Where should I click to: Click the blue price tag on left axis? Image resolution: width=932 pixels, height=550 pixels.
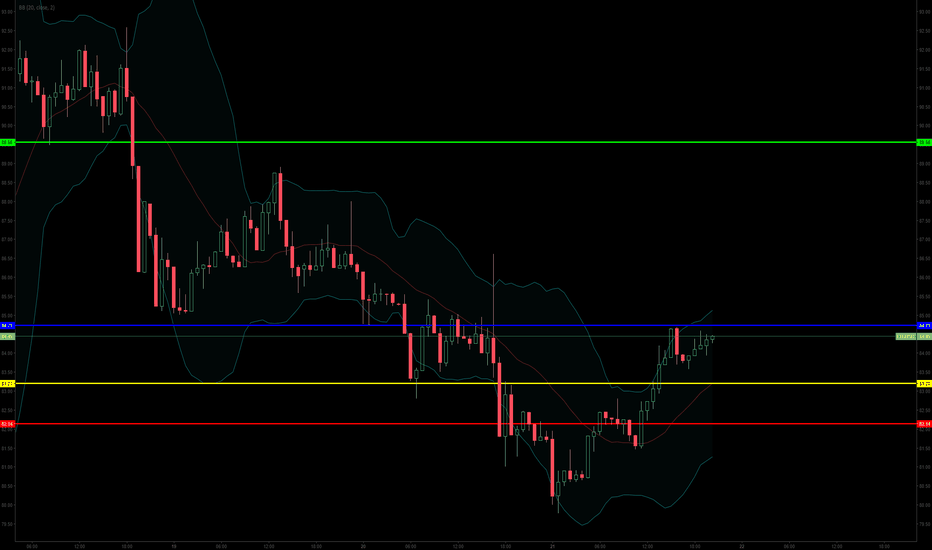tap(8, 325)
